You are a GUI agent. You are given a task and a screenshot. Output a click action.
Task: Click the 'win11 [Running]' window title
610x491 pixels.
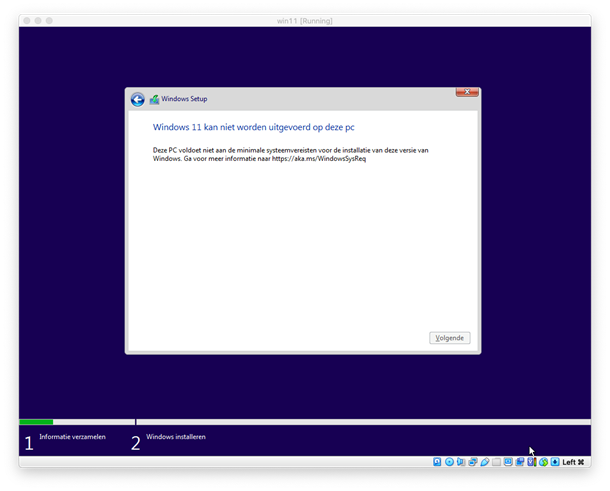tap(305, 21)
